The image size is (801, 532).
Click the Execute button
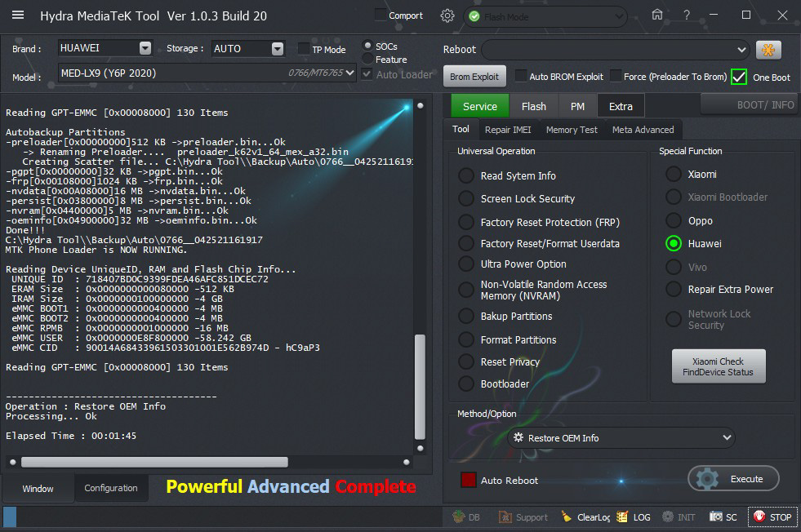[x=733, y=479]
